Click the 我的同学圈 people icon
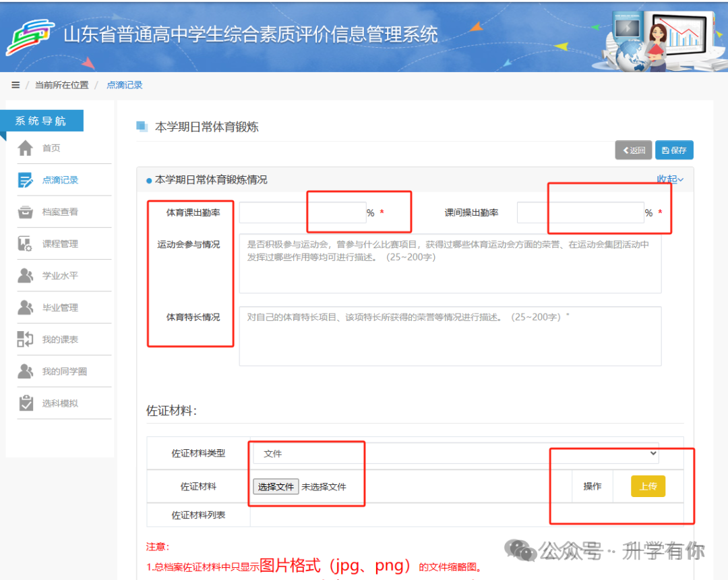728x580 pixels. point(24,371)
